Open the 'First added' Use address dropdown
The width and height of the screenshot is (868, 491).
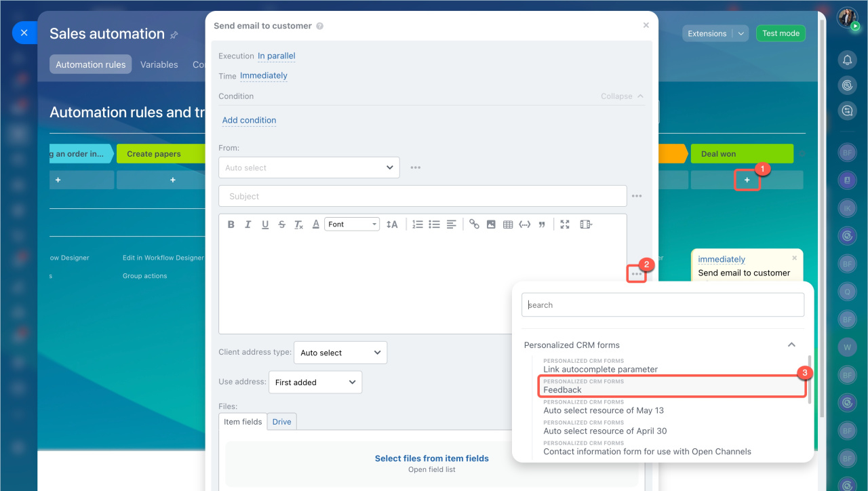tap(315, 382)
